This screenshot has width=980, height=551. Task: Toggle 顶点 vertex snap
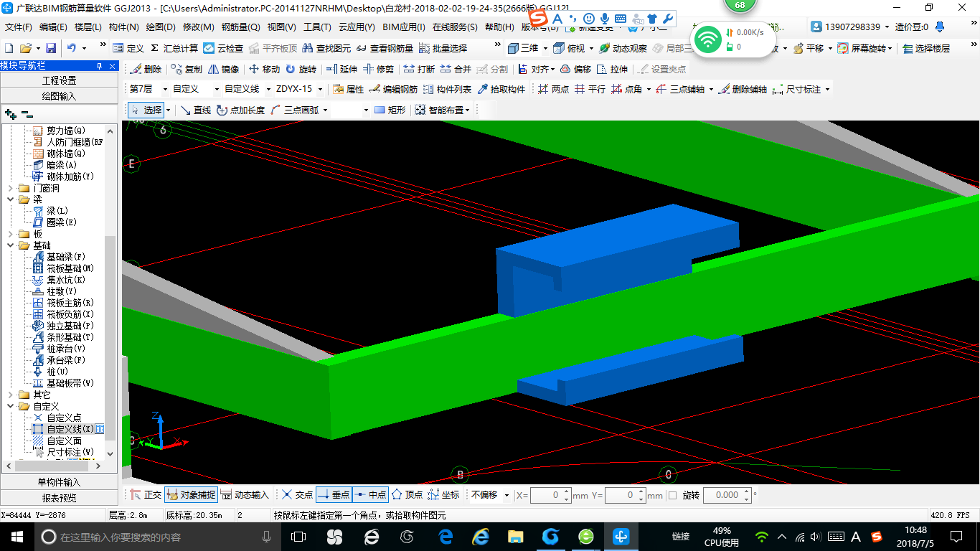(x=407, y=494)
